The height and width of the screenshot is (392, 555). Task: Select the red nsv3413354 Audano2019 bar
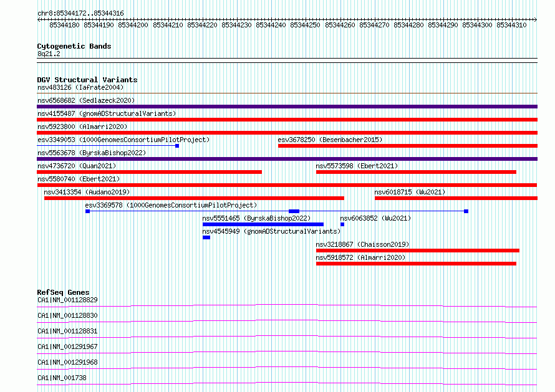click(194, 198)
